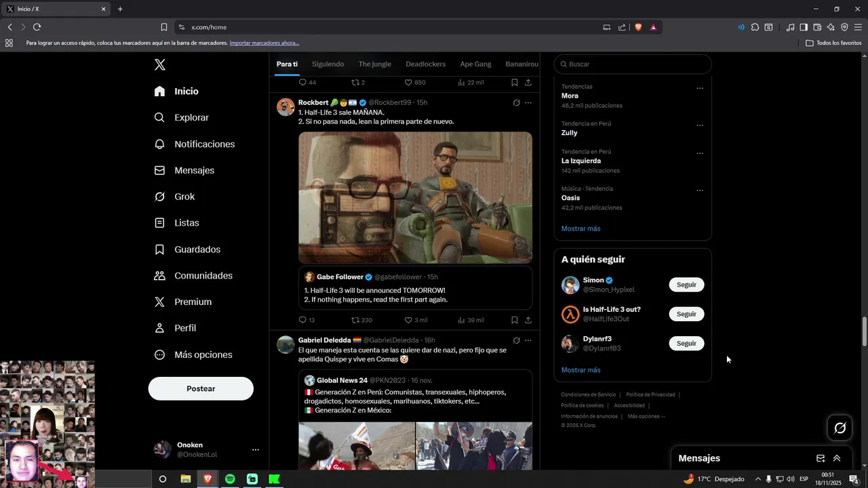Open Inicio from the sidebar
Image resolution: width=868 pixels, height=488 pixels.
click(176, 91)
